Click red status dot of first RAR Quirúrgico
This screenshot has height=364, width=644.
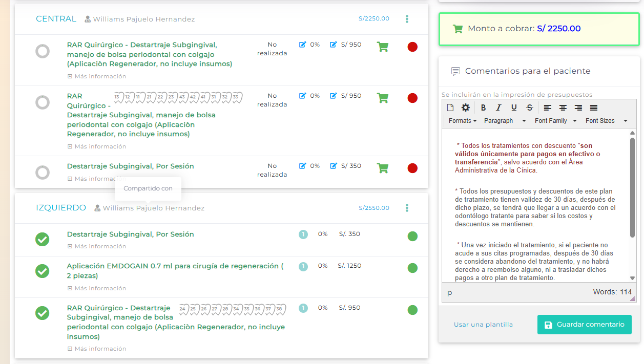(x=412, y=47)
